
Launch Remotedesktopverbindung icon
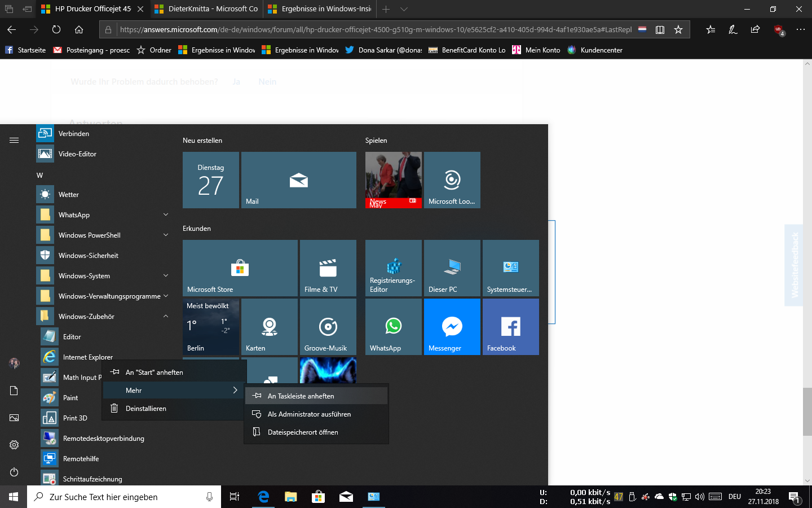tap(50, 438)
